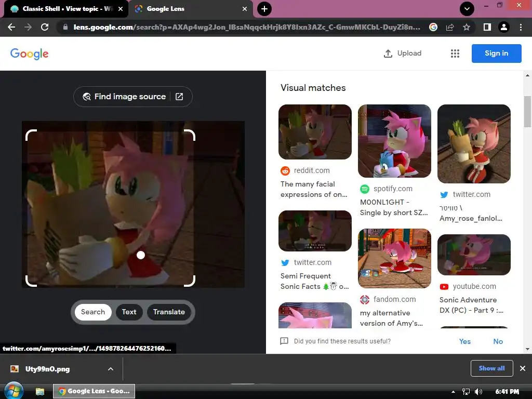Open the reddit.com visual match thumbnail

(x=315, y=132)
